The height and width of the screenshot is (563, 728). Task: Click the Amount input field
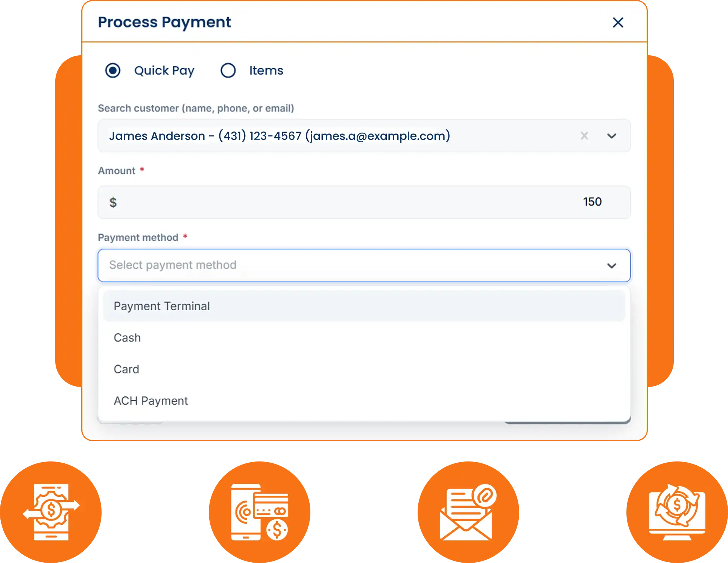(364, 202)
